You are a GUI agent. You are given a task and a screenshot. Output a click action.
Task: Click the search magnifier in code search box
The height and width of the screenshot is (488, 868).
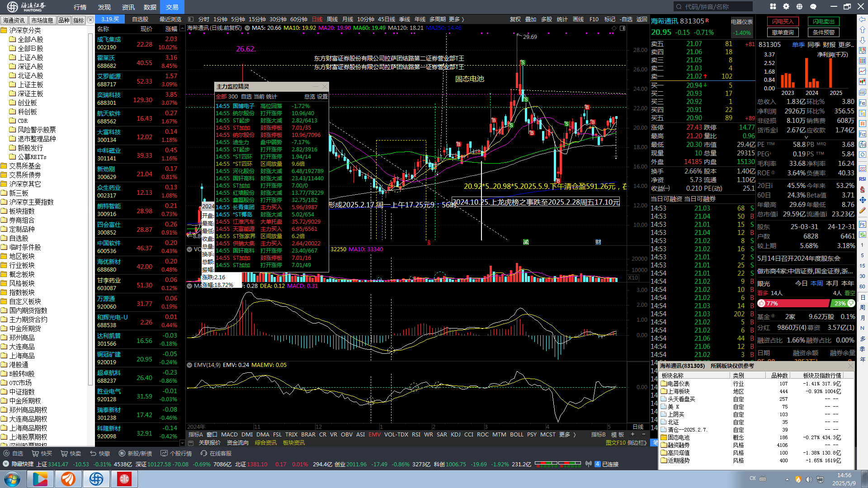pos(679,6)
